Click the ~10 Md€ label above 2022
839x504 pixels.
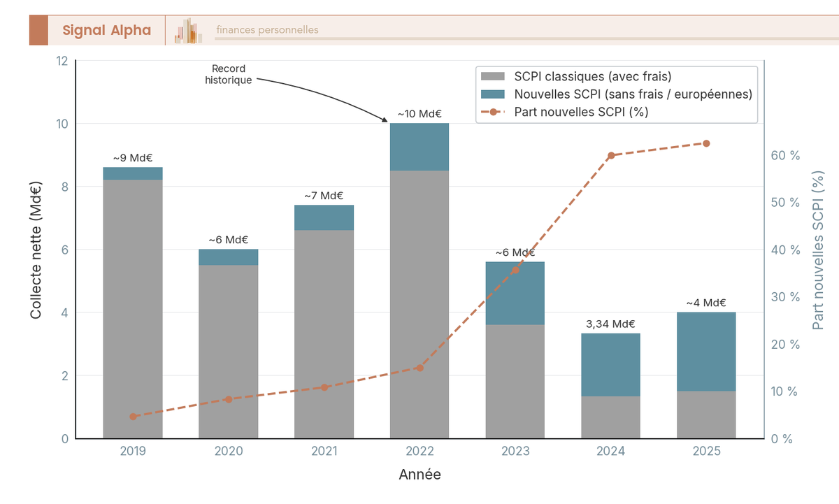(419, 113)
